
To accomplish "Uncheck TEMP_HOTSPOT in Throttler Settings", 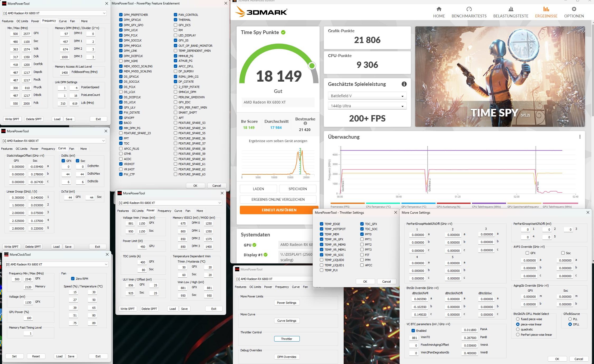I will pyautogui.click(x=321, y=229).
